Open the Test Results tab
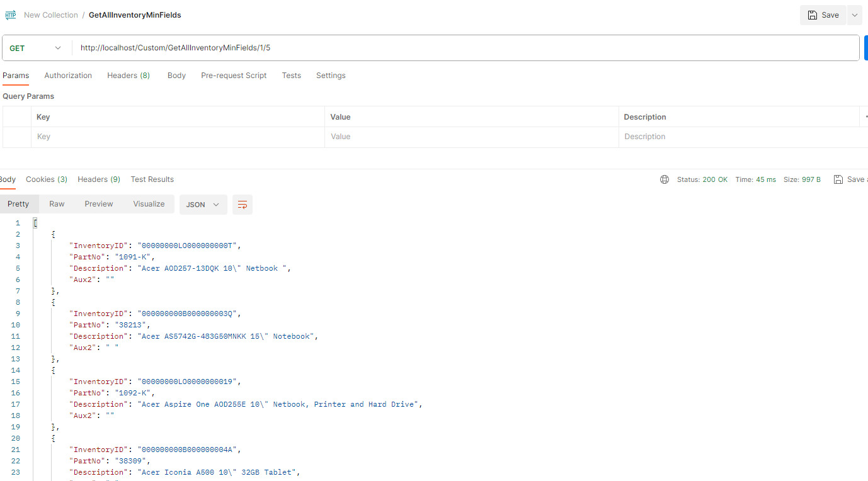The image size is (868, 481). click(152, 179)
